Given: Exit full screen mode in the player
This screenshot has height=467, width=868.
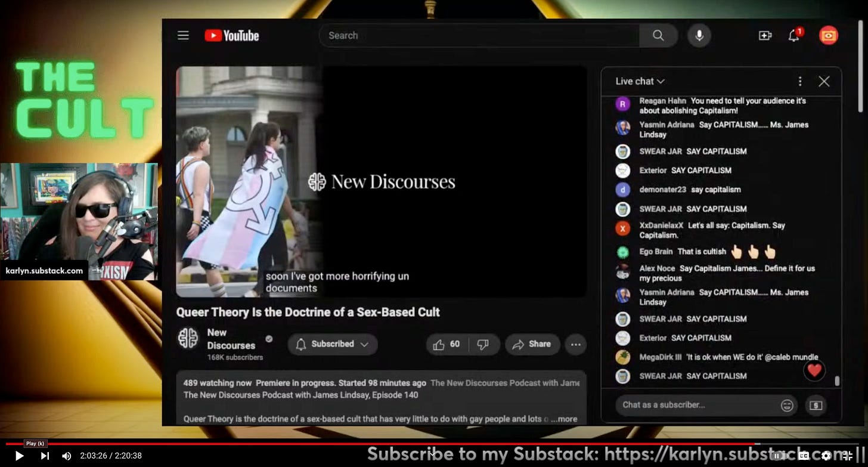Looking at the screenshot, I should point(848,456).
